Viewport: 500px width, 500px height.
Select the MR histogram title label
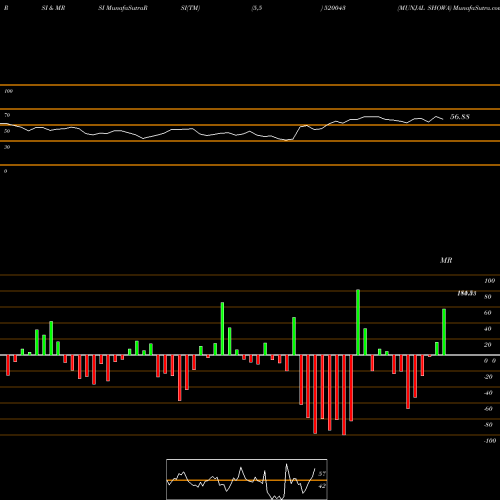click(x=446, y=260)
